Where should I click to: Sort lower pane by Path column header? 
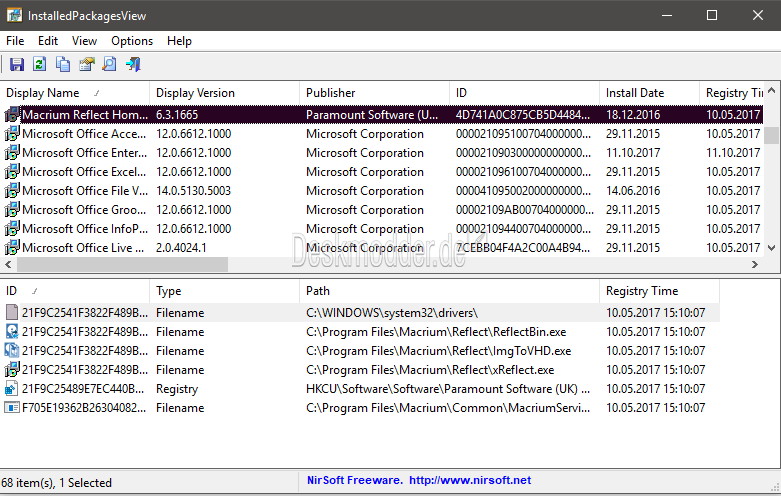pyautogui.click(x=449, y=291)
